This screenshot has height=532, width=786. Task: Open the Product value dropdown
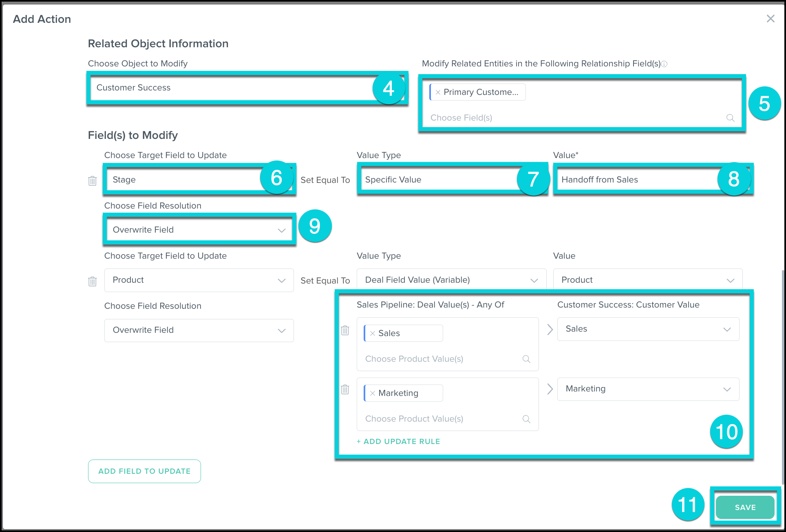pyautogui.click(x=647, y=280)
